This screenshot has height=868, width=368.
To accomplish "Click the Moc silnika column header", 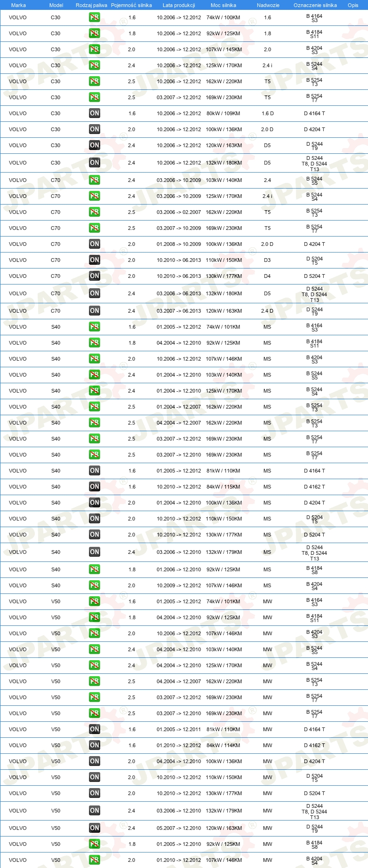I will pyautogui.click(x=224, y=5).
